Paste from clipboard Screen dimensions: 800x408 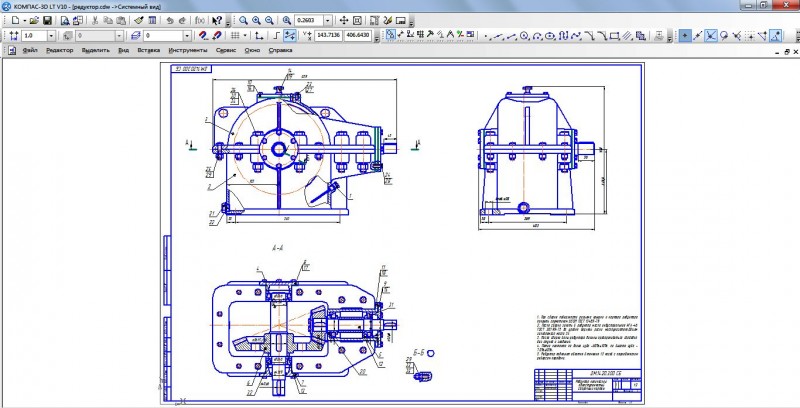click(x=121, y=20)
